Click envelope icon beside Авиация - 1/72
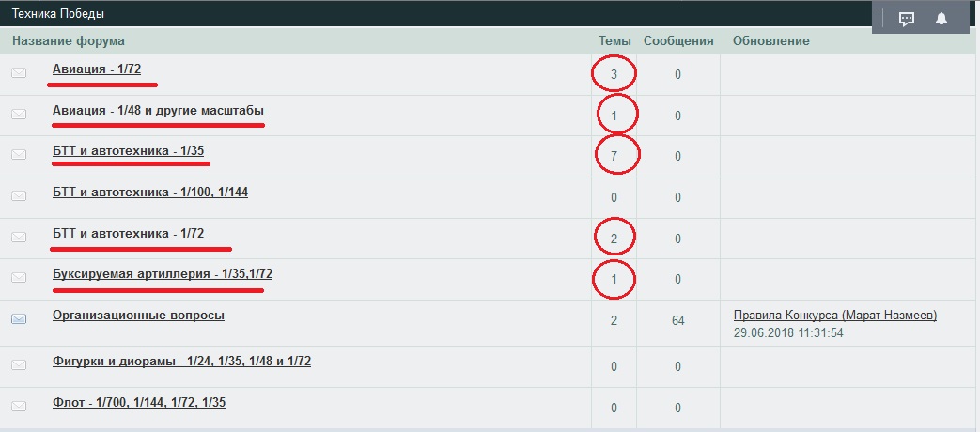 [x=19, y=73]
